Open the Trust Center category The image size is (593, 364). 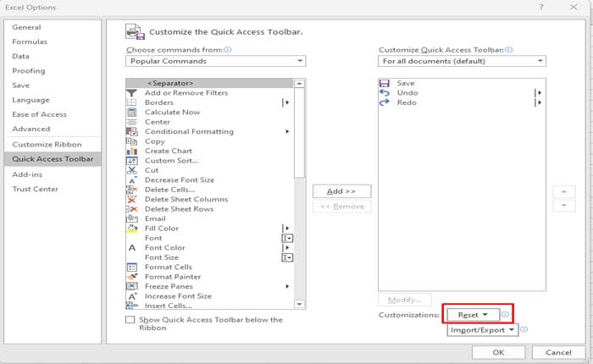coord(35,189)
